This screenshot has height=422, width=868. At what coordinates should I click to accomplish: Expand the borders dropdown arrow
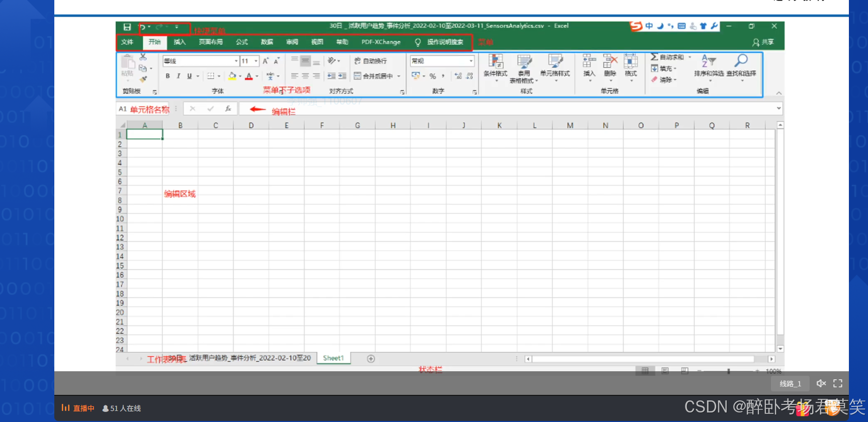coord(219,76)
